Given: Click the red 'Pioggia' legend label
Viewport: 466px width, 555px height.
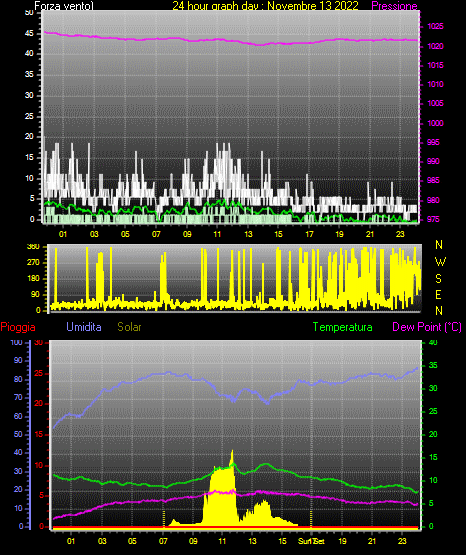Looking at the screenshot, I should coord(18,327).
